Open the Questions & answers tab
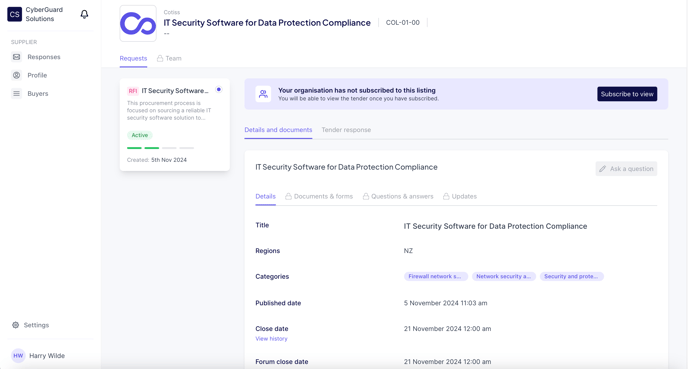 tap(398, 196)
